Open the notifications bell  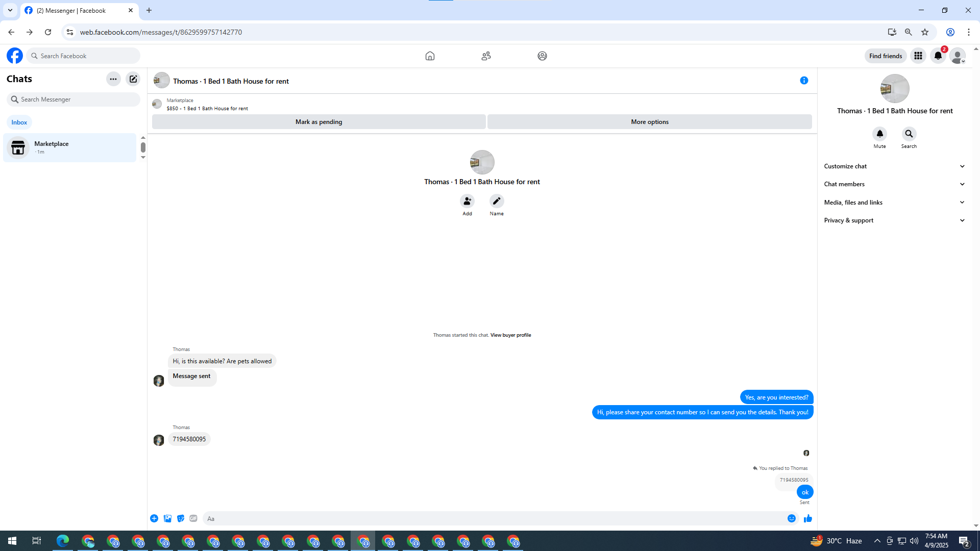click(x=938, y=56)
